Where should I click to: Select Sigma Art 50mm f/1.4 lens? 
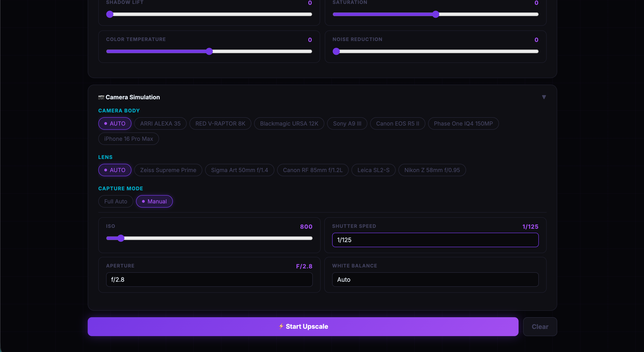coord(240,170)
